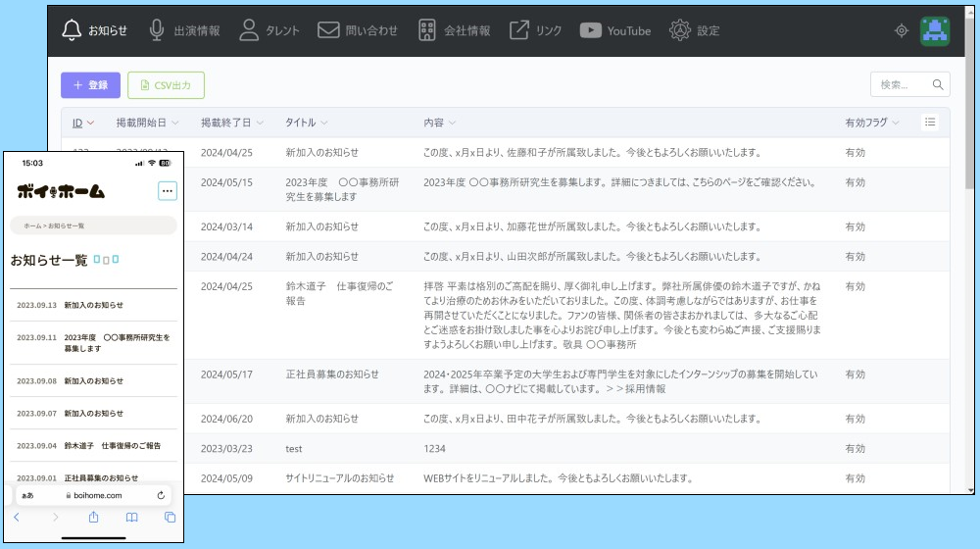Open the user avatar menu
This screenshot has height=549, width=980.
[x=935, y=31]
